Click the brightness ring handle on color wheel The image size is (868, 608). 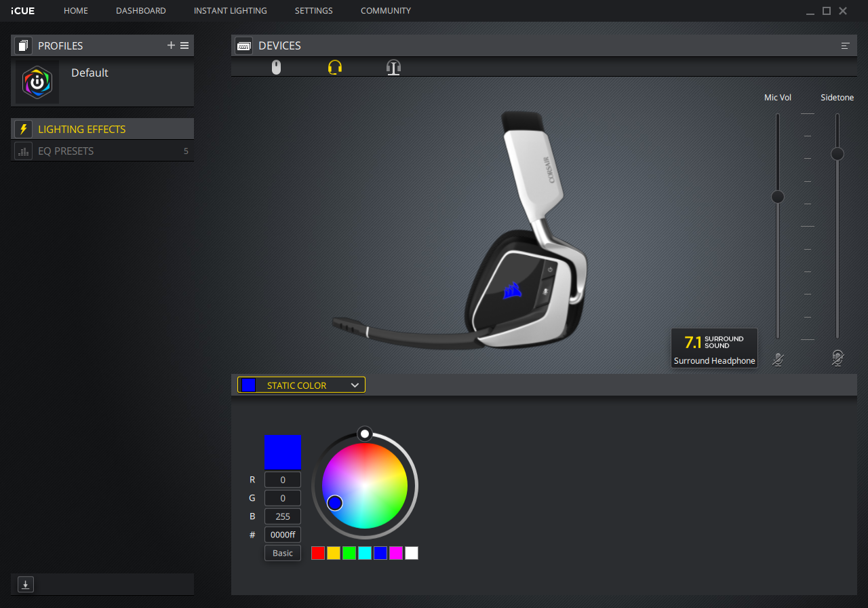365,434
